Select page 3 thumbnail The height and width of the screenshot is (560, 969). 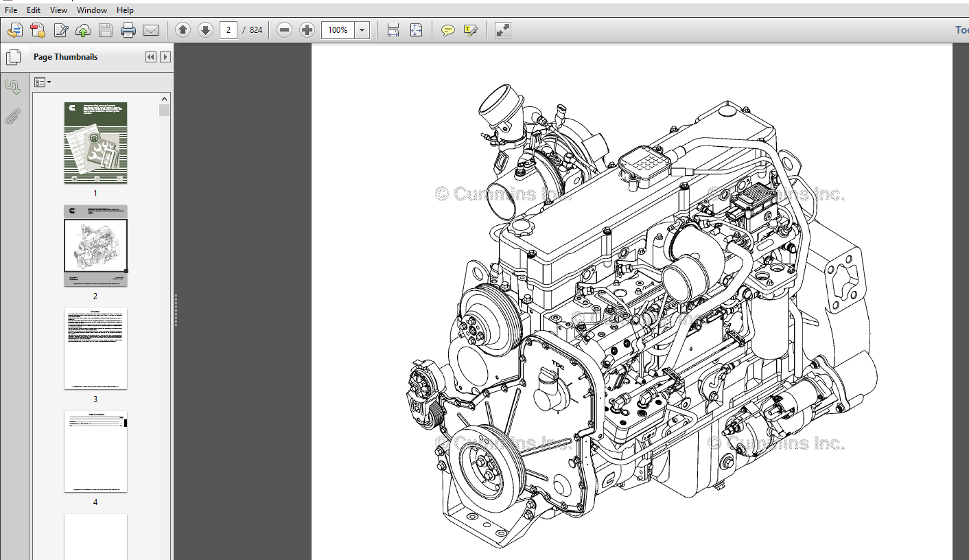95,349
